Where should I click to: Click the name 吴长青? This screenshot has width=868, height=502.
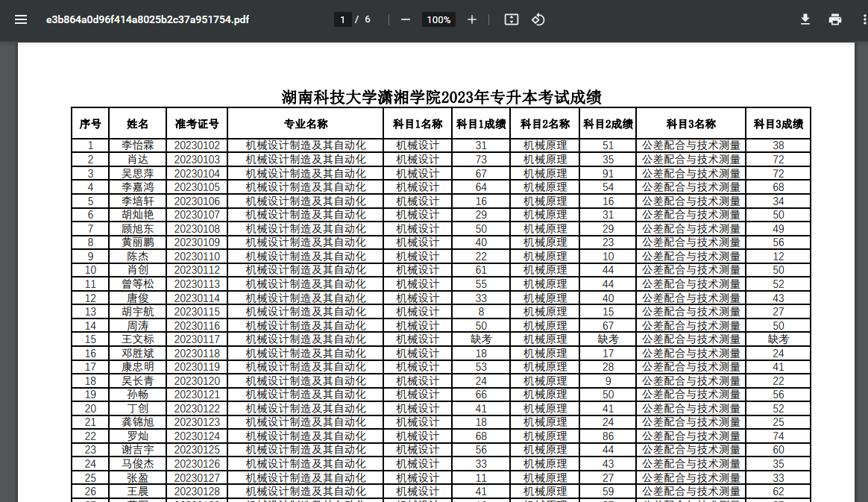tap(138, 381)
